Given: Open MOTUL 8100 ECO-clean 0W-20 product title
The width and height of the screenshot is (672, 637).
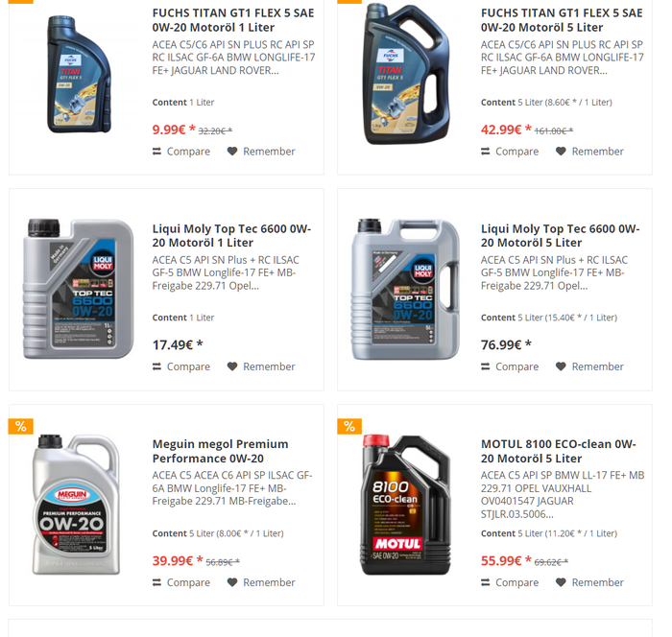Looking at the screenshot, I should [559, 451].
